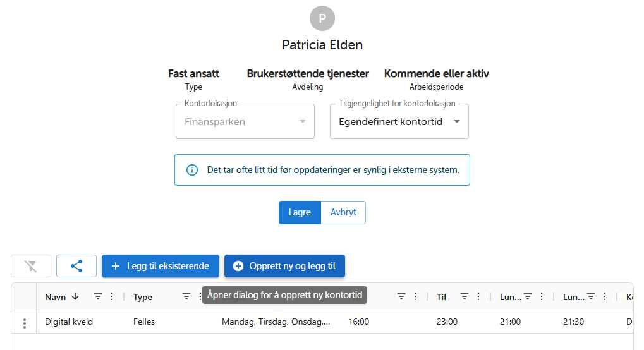Image resolution: width=644 pixels, height=350 pixels.
Task: Open options menu for Lun... column showing 21:30
Action: click(605, 296)
